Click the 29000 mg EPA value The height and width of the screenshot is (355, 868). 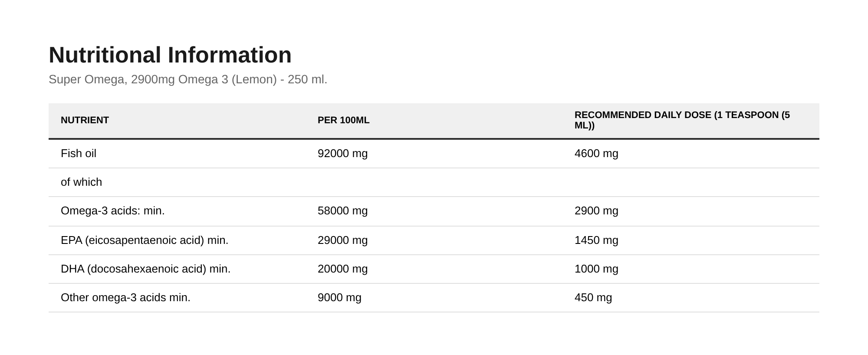(343, 240)
